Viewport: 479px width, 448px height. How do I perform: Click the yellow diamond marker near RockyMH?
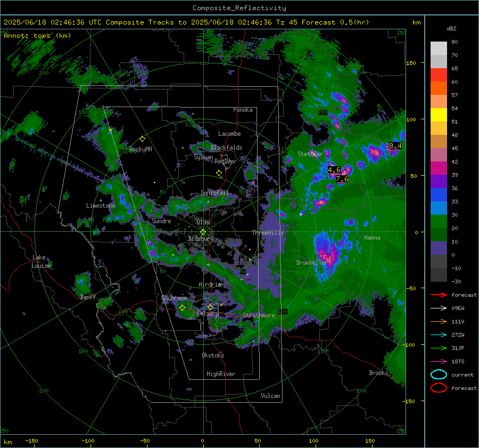(142, 139)
